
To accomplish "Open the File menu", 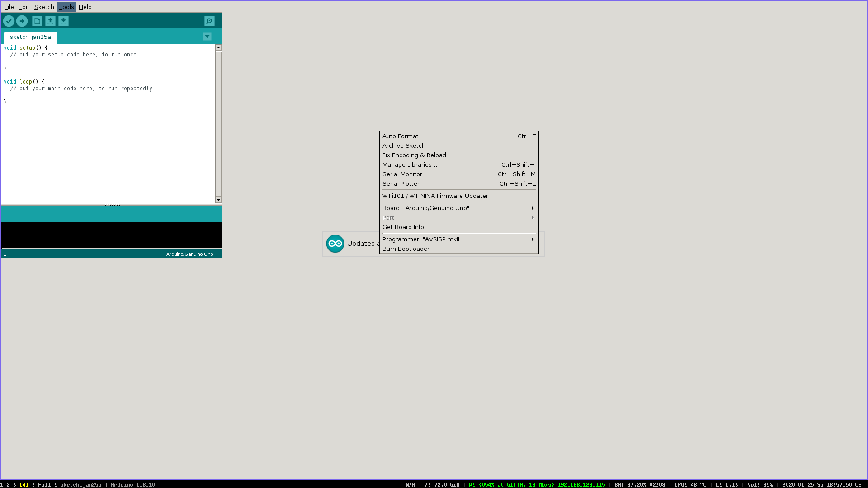I will [x=9, y=7].
